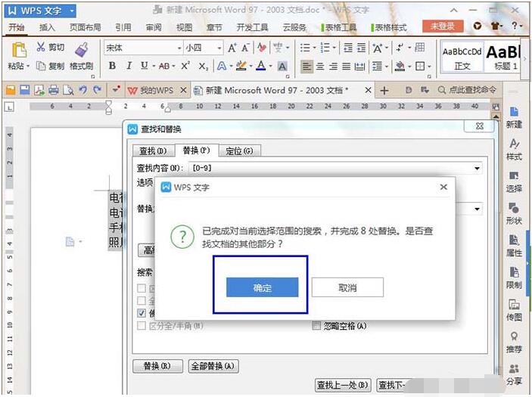Toggle Bold formatting

click(112, 66)
